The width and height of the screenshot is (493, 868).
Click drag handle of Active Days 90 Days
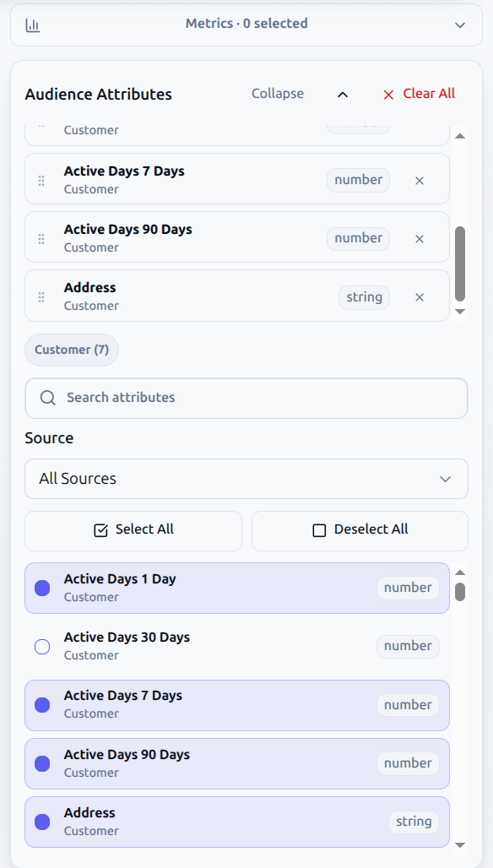click(41, 239)
